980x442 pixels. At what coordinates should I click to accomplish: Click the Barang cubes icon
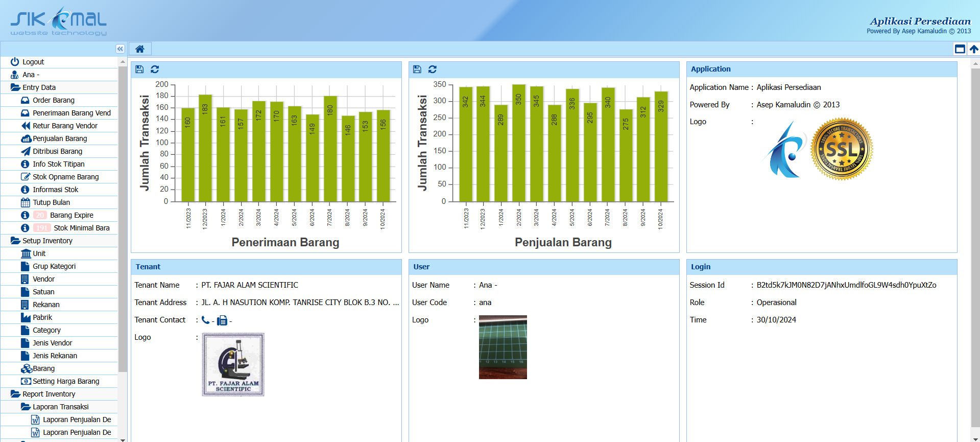(26, 368)
